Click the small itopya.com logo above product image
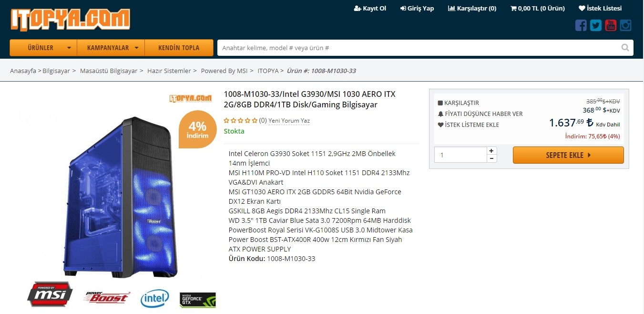Image resolution: width=644 pixels, height=314 pixels. [190, 98]
